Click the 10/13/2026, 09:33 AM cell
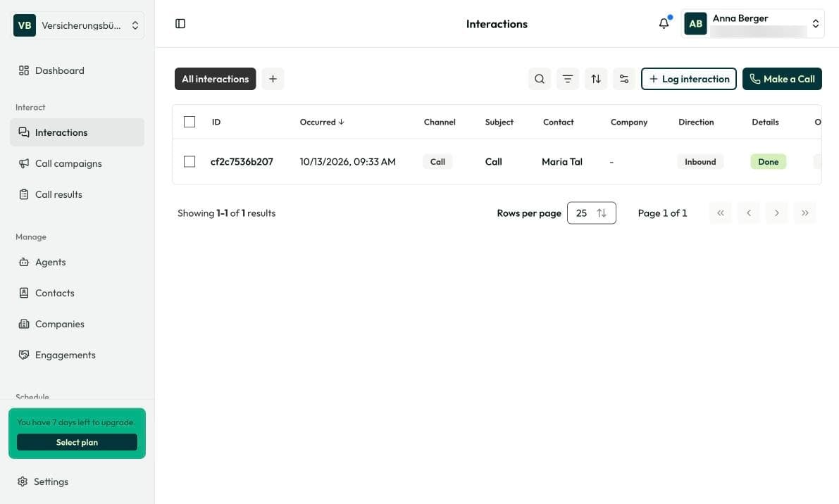 click(348, 161)
